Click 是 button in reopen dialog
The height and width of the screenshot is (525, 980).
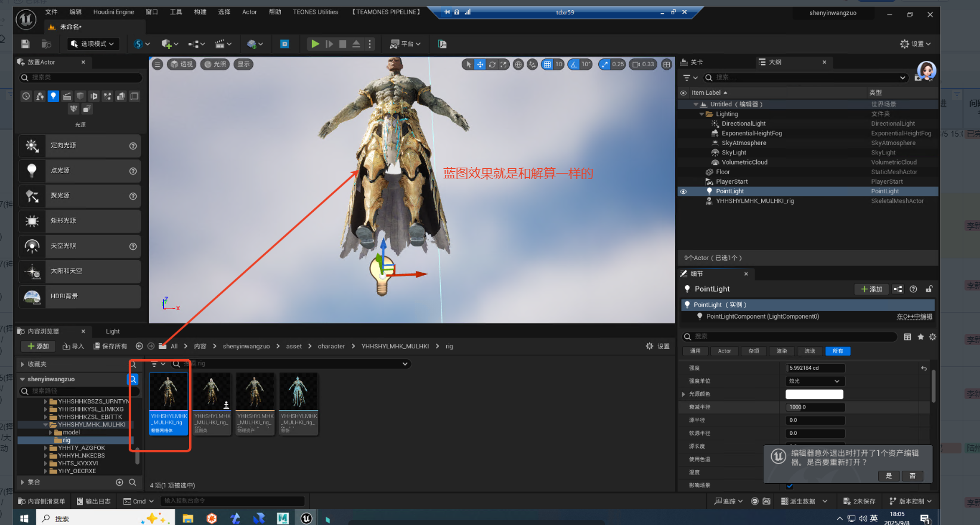point(889,475)
